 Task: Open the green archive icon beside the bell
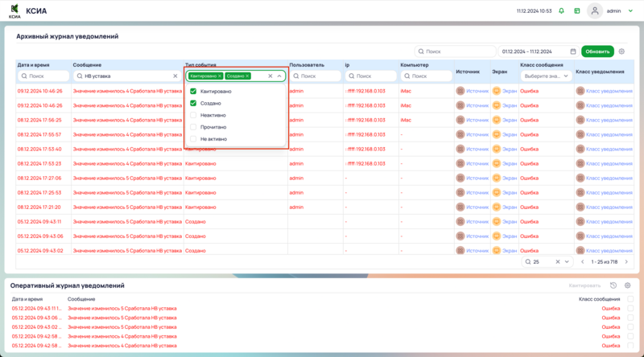(x=576, y=11)
